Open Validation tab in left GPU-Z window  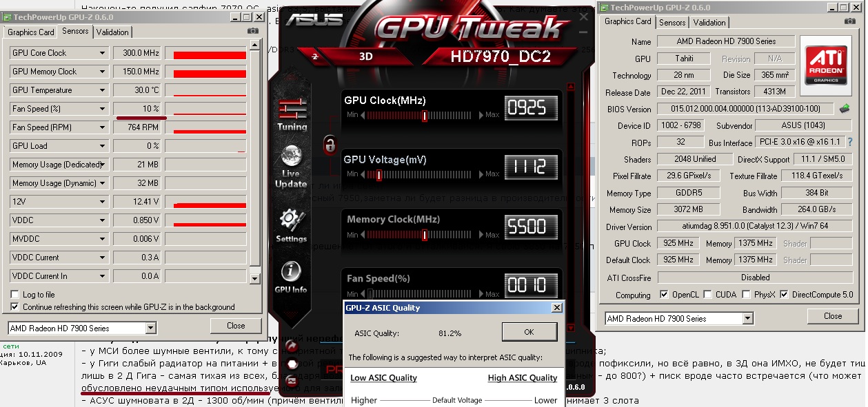112,32
